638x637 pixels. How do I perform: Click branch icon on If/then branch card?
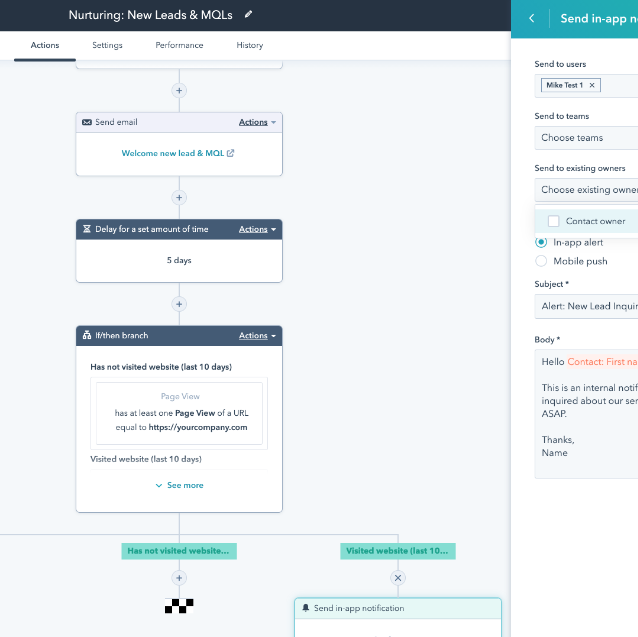(x=87, y=335)
